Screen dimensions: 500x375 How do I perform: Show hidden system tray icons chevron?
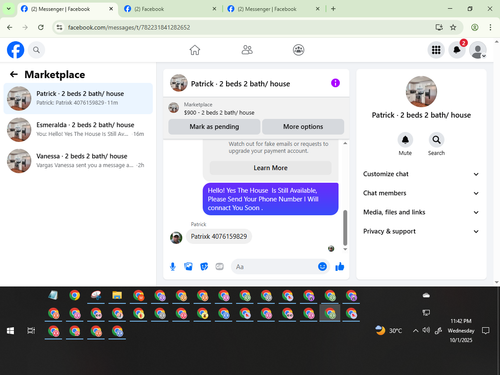point(415,331)
